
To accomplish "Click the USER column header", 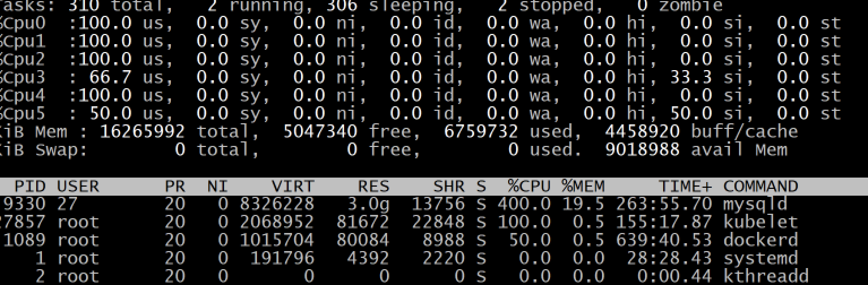I will (x=78, y=186).
